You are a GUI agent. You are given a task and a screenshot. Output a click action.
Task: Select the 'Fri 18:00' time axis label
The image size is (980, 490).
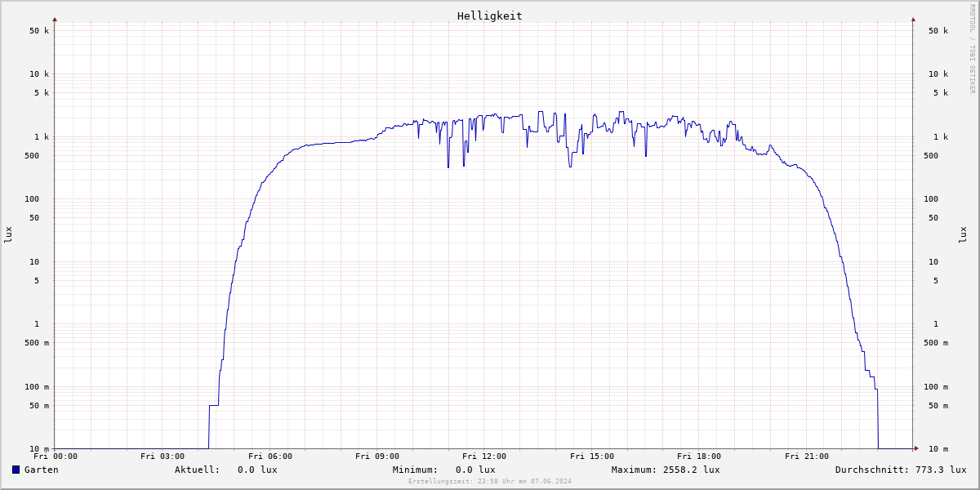click(699, 457)
